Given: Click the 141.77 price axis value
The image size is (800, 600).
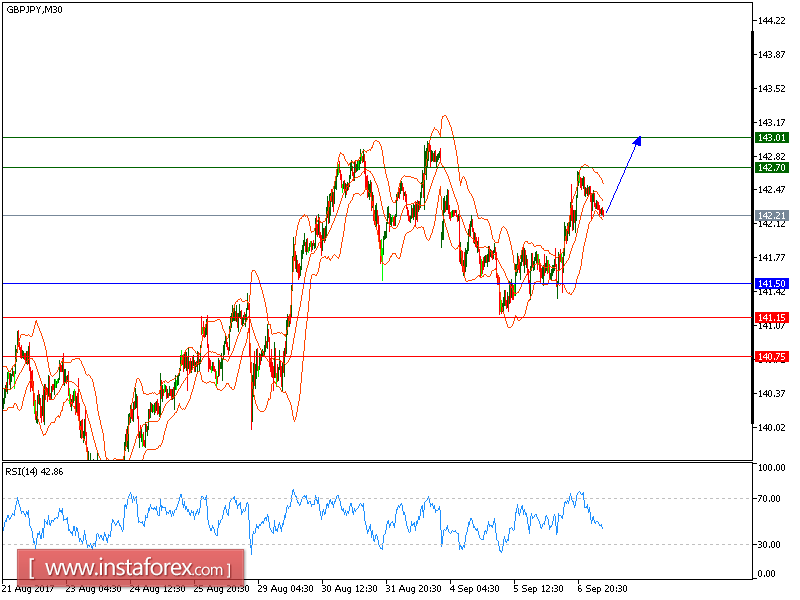Looking at the screenshot, I should click(771, 258).
